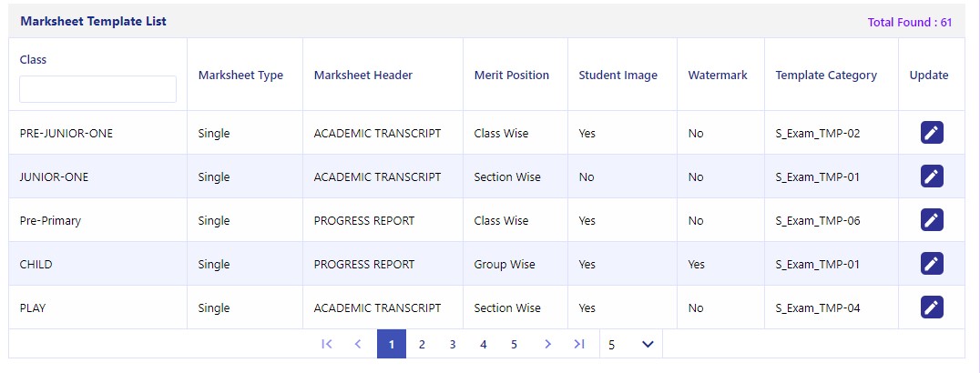The image size is (980, 373).
Task: Click the Marksheet Type column header
Action: pos(240,75)
